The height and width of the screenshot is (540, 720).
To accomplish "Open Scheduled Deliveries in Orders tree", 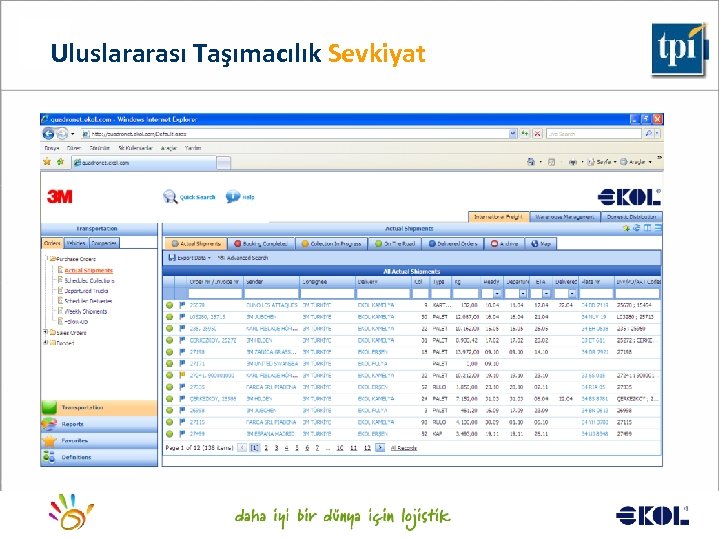I will (x=88, y=301).
